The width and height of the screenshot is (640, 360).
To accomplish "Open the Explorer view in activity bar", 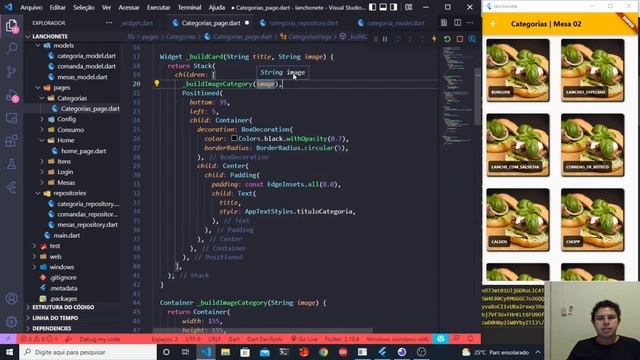I will pos(11,26).
